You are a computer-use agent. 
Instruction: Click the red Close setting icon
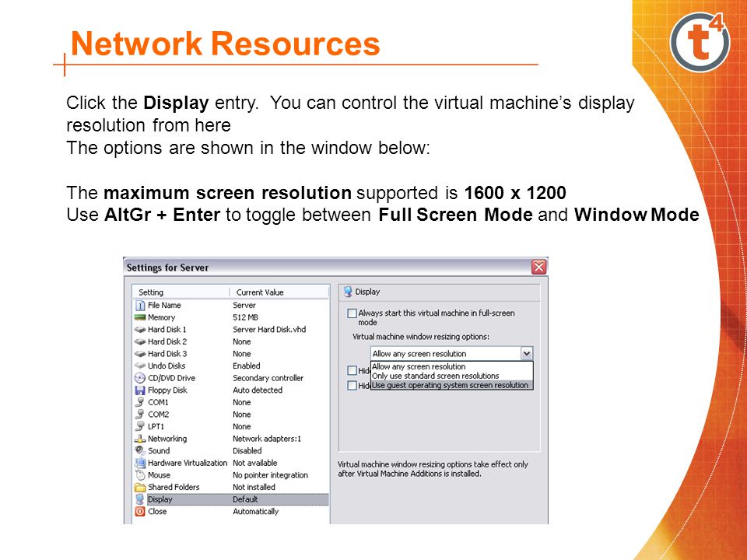(x=140, y=512)
